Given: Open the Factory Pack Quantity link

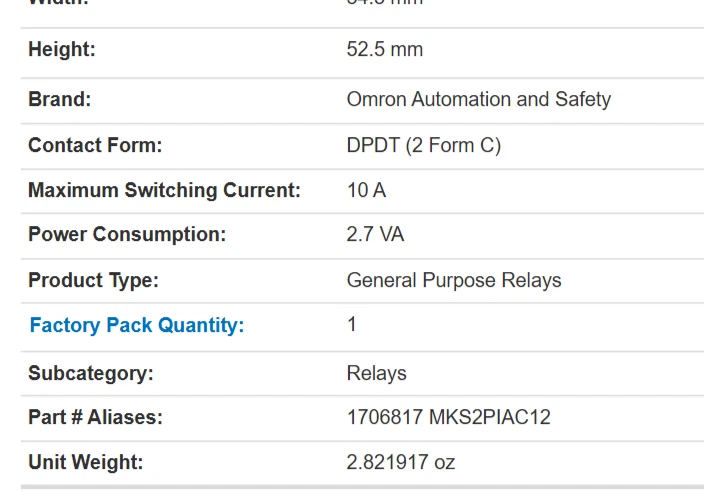Looking at the screenshot, I should click(136, 325).
